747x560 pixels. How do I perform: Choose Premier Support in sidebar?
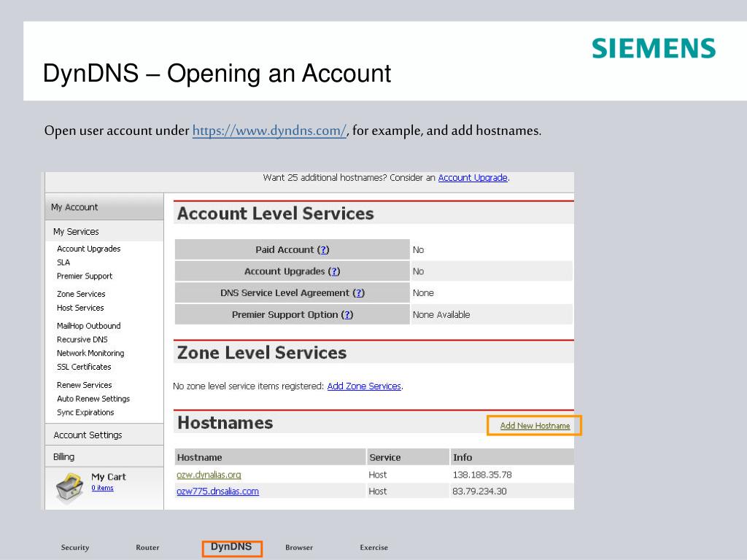85,276
